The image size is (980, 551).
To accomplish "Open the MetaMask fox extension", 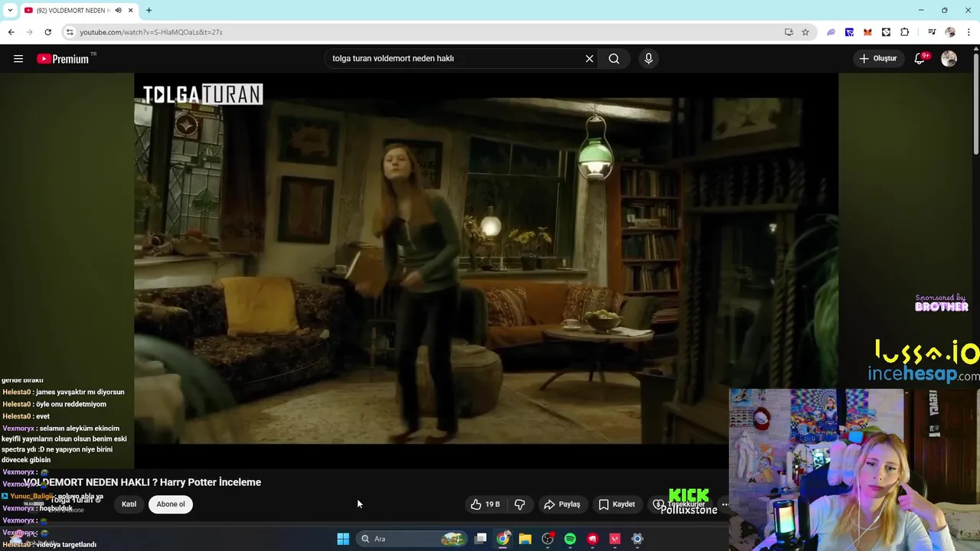I will pos(867,32).
